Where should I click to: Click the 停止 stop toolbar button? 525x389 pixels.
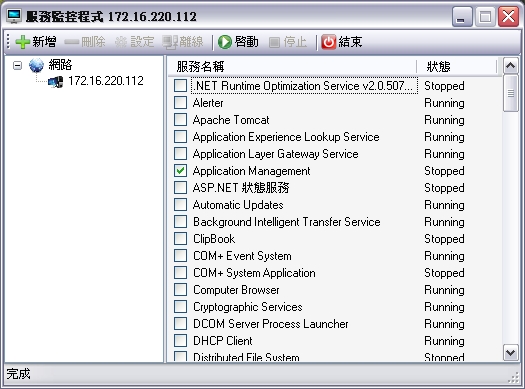tap(288, 42)
